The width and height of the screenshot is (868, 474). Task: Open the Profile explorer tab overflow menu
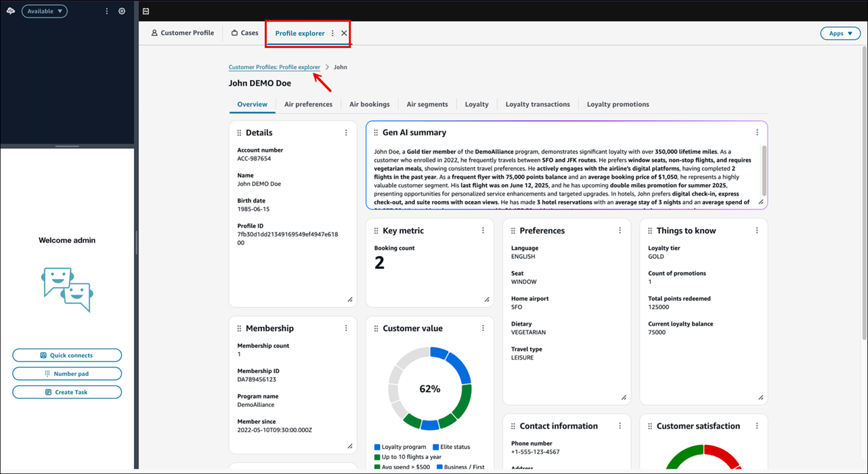pyautogui.click(x=332, y=33)
